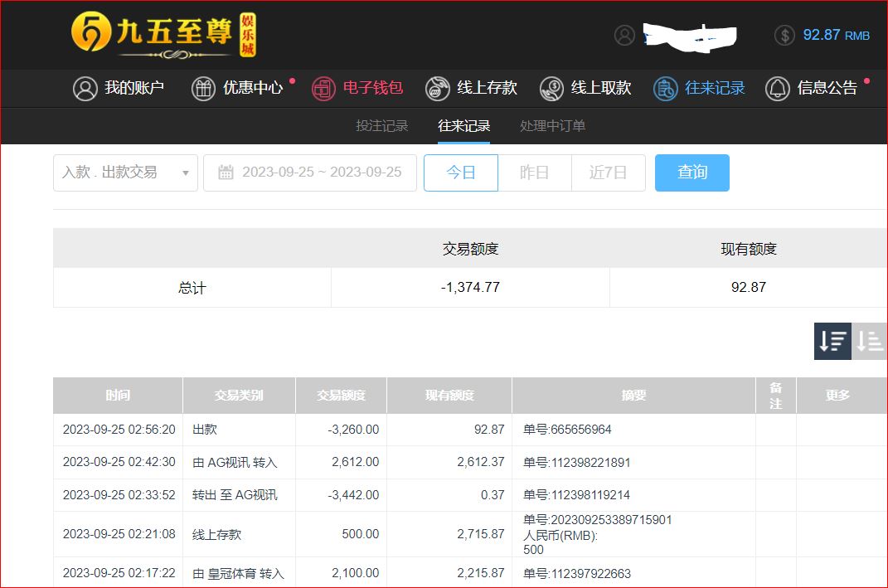Viewport: 888px width, 588px height.
Task: Click the dollar balance icon
Action: point(784,35)
